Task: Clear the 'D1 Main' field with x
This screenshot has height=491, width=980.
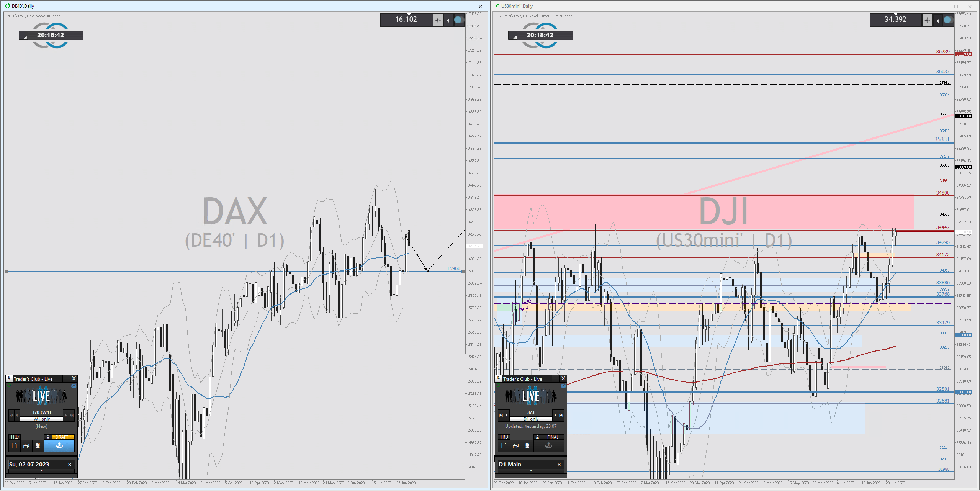Action: pyautogui.click(x=559, y=465)
